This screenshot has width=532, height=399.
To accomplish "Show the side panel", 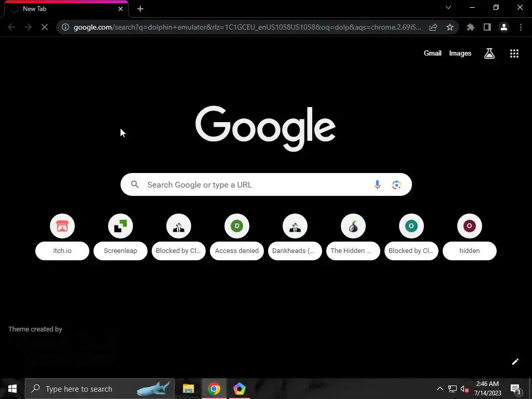I will click(x=487, y=27).
